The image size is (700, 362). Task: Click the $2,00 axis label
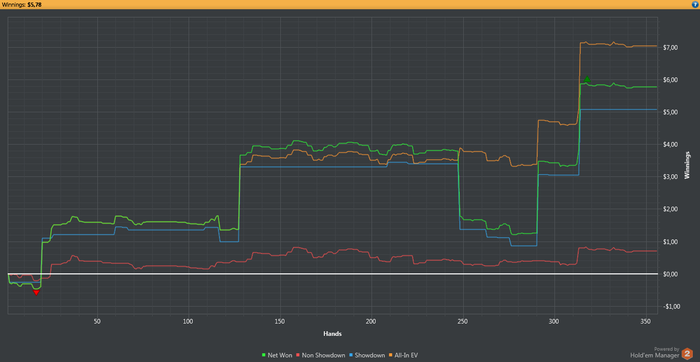click(672, 209)
